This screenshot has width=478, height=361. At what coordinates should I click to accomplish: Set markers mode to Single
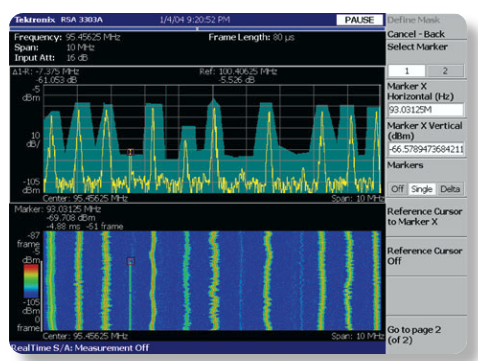point(422,189)
